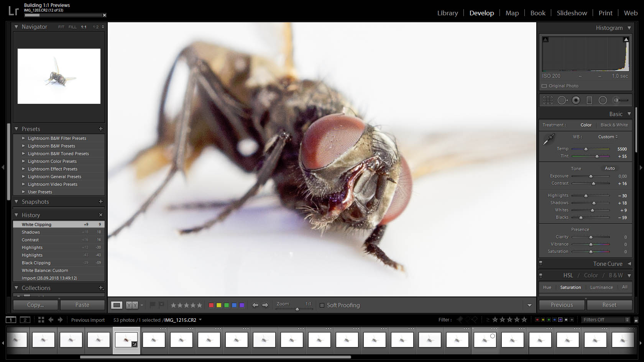Switch to Slideshow module
This screenshot has height=362, width=644.
coord(572,13)
